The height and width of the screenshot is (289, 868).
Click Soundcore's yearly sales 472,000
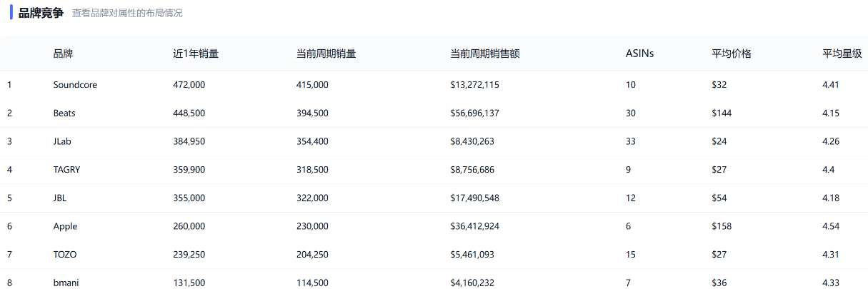(189, 85)
